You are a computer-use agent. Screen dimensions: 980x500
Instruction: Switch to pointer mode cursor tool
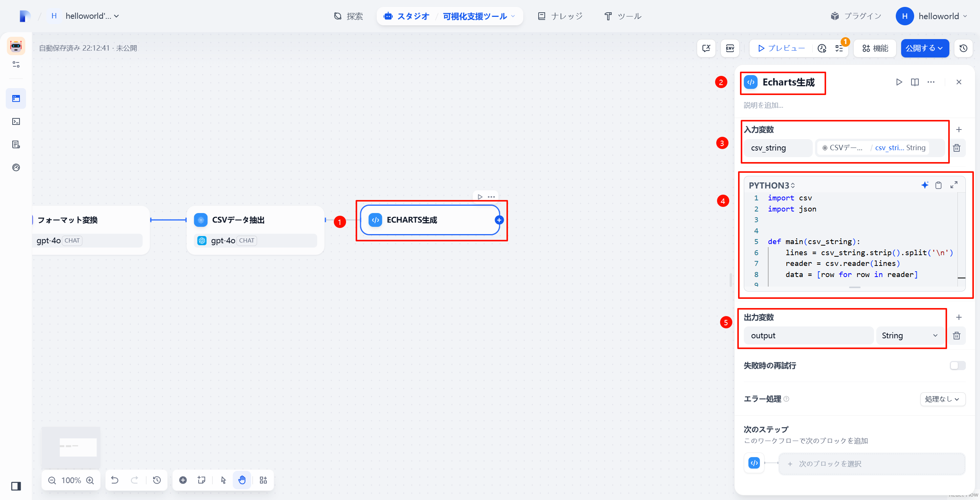[x=224, y=480]
